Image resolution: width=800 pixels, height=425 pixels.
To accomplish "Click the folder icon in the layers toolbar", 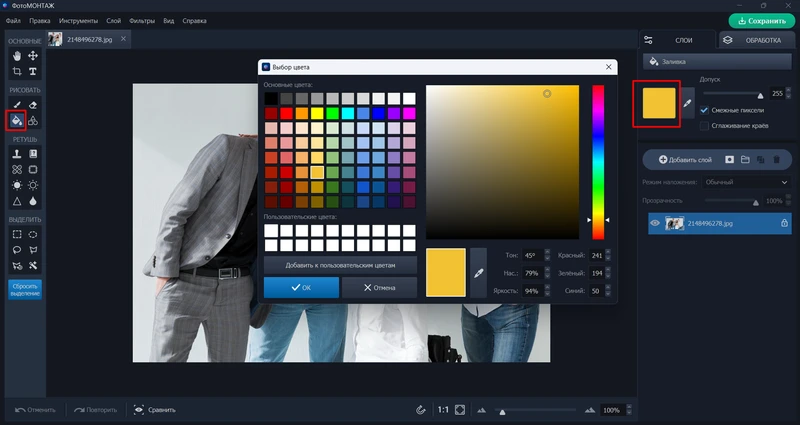I will [x=745, y=160].
